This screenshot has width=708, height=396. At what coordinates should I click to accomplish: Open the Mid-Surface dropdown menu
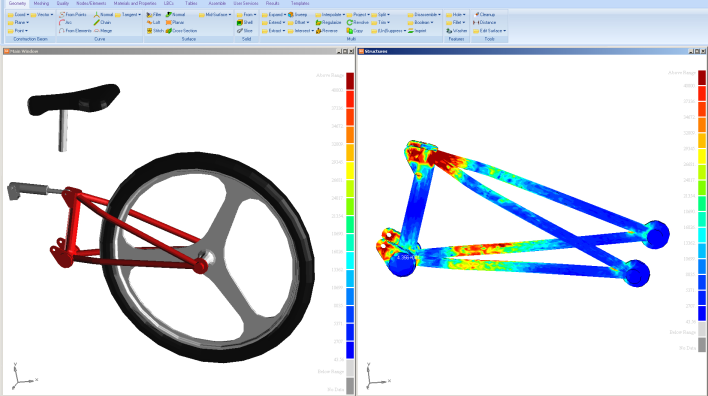(x=215, y=14)
